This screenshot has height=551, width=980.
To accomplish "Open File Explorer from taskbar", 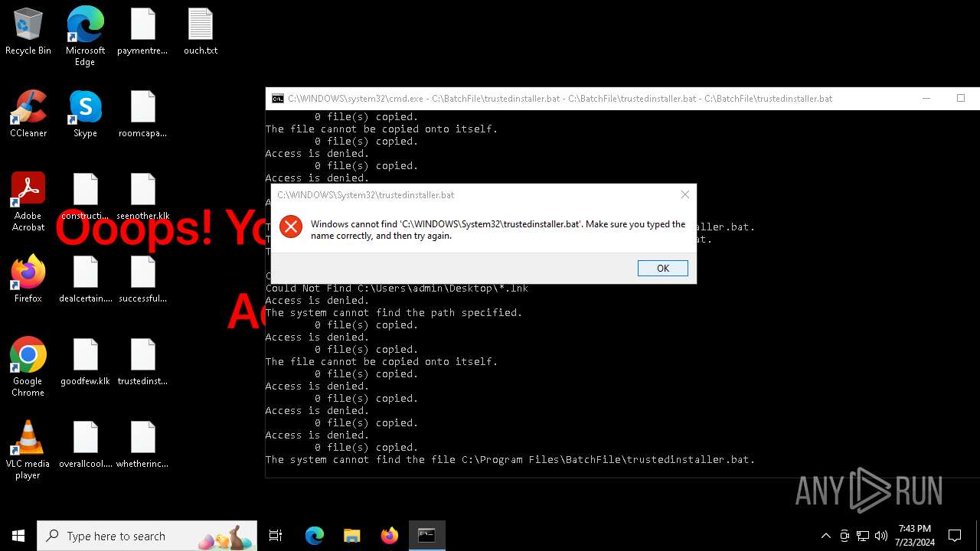I will click(x=351, y=536).
